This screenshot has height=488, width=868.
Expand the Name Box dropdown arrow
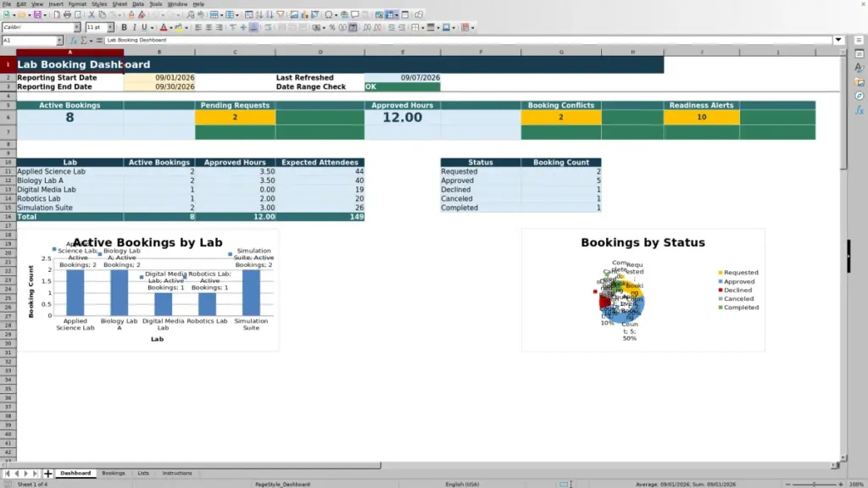click(x=59, y=41)
